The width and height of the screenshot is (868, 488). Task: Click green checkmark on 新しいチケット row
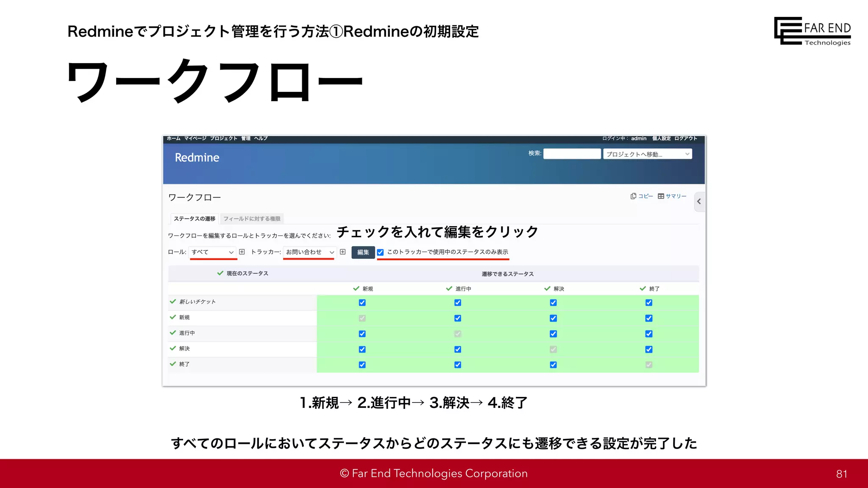(173, 302)
